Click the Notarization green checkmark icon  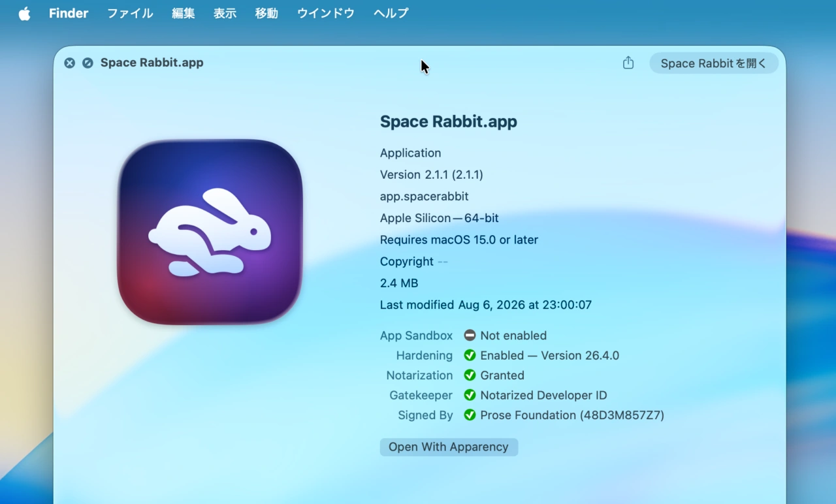click(470, 375)
